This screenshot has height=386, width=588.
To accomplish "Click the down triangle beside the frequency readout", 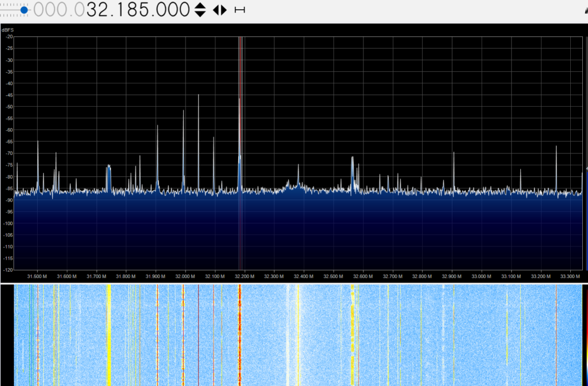I will pos(200,14).
